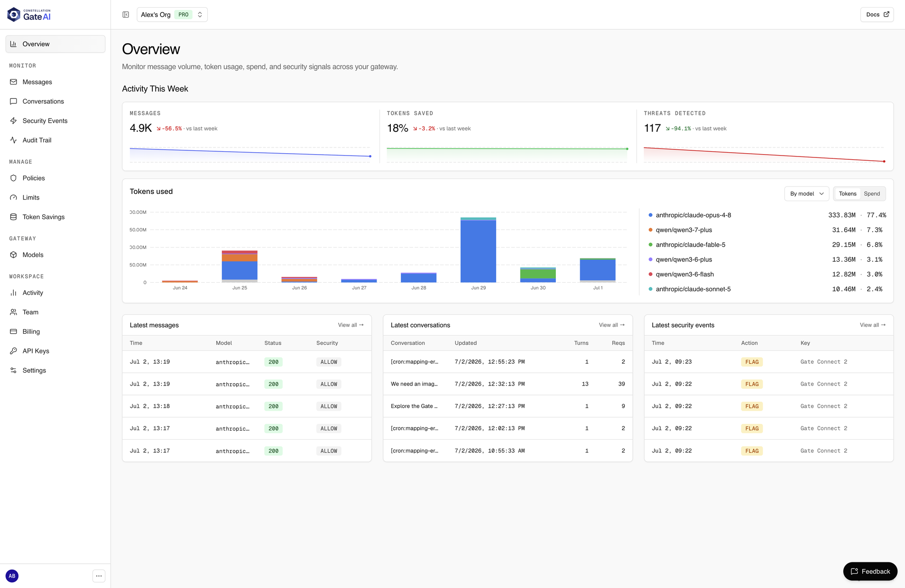Click the orange qwen/qwen3-7-plus legend dot

pyautogui.click(x=650, y=230)
